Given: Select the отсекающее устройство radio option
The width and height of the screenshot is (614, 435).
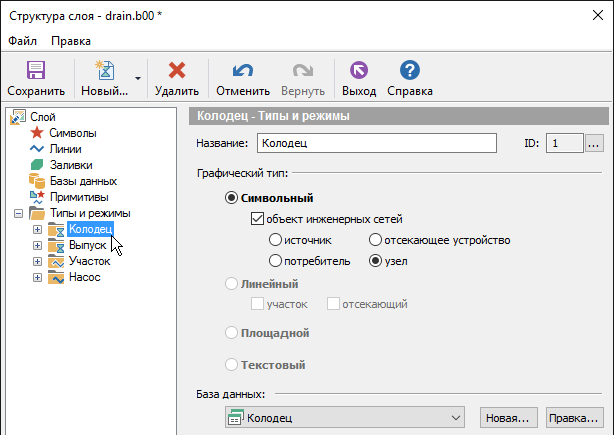Looking at the screenshot, I should pyautogui.click(x=375, y=240).
